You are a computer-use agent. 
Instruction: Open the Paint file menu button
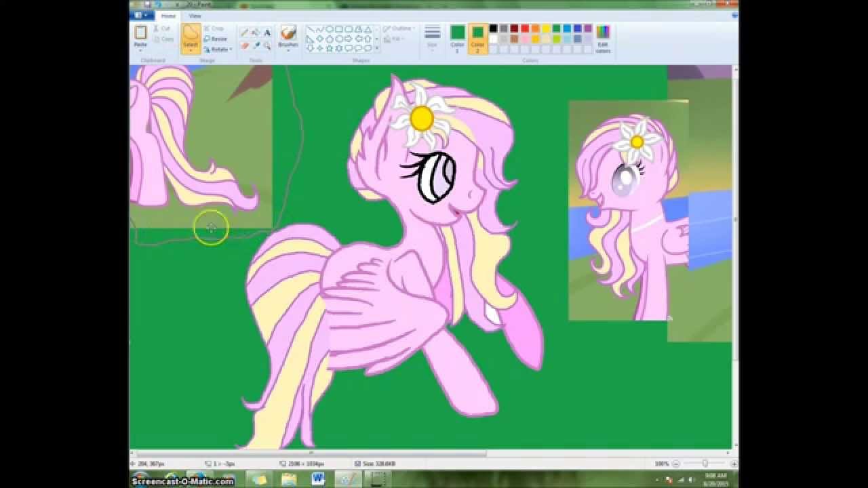[143, 16]
